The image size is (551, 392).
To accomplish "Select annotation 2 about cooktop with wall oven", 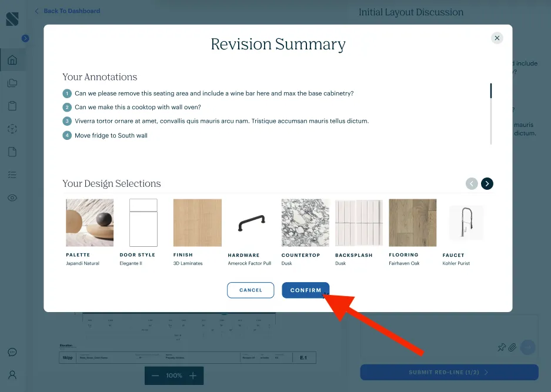I will coord(138,107).
